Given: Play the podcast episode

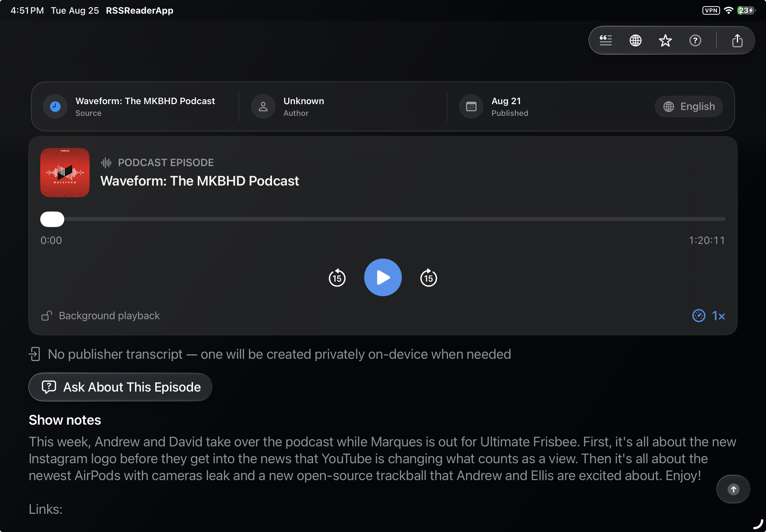Looking at the screenshot, I should tap(383, 277).
